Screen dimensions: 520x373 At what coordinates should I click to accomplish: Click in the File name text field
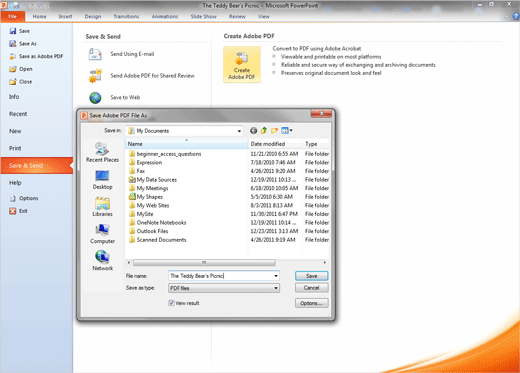[x=220, y=276]
